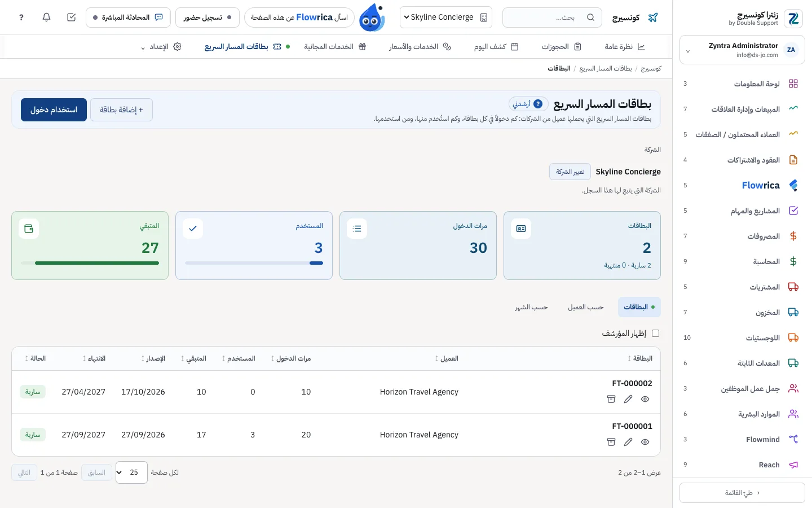The width and height of the screenshot is (812, 508).
Task: Open the الخدمات المجانية navigation tab
Action: click(x=336, y=47)
